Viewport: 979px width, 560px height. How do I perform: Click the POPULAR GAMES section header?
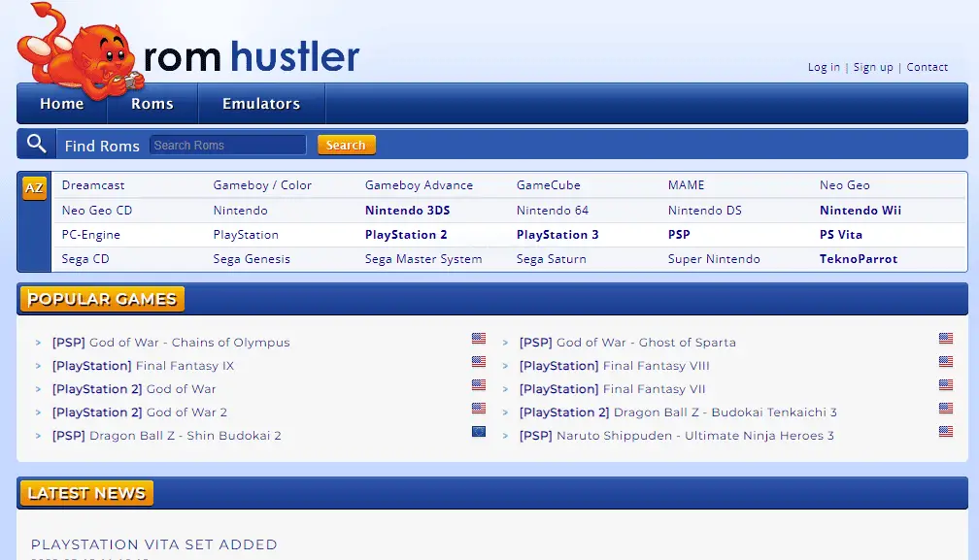pos(102,299)
